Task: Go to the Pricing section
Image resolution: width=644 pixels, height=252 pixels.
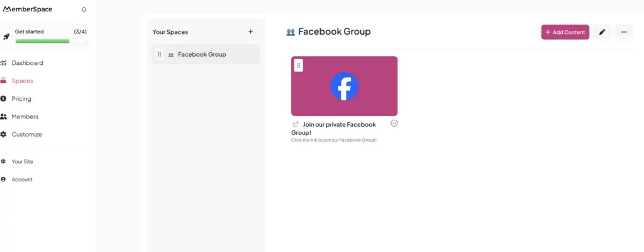Action: [x=21, y=99]
